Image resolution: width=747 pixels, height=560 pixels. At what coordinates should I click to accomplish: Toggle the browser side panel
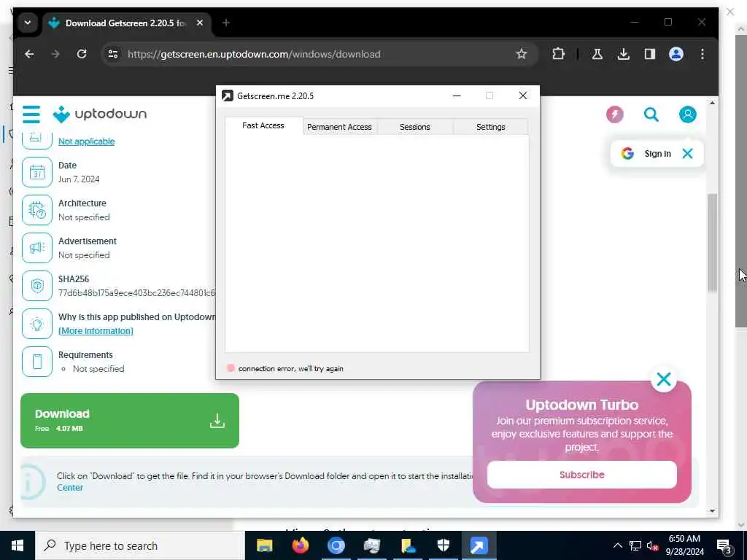pos(650,54)
